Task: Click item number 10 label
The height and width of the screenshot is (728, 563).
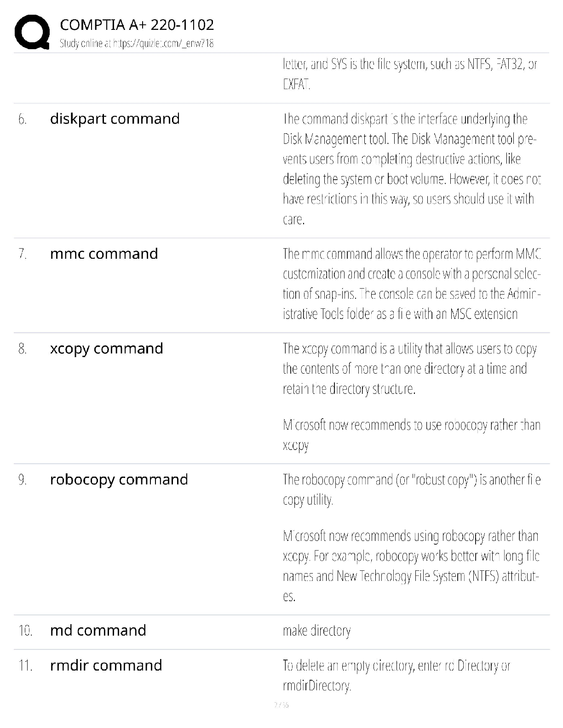Action: coord(25,631)
